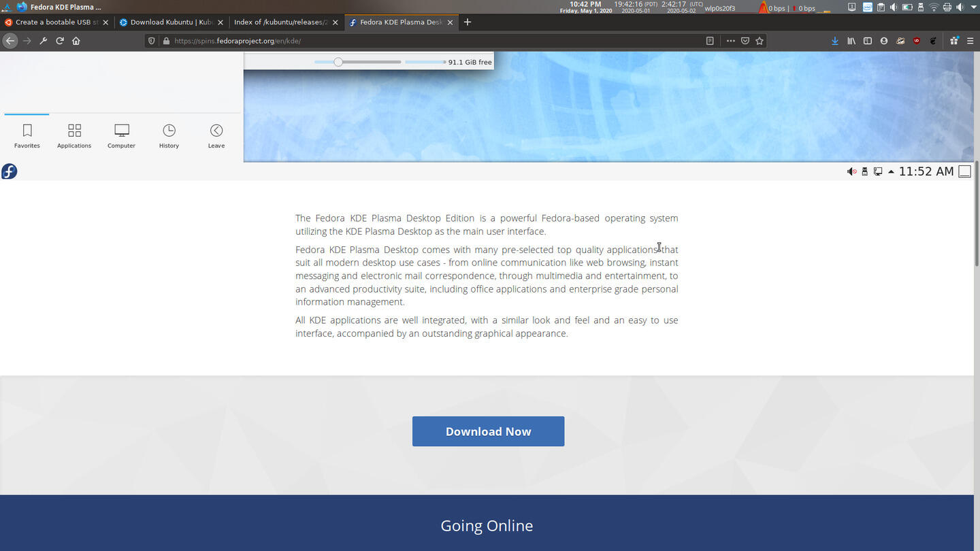
Task: Click the page vertical scrollbar thumb
Action: (977, 214)
